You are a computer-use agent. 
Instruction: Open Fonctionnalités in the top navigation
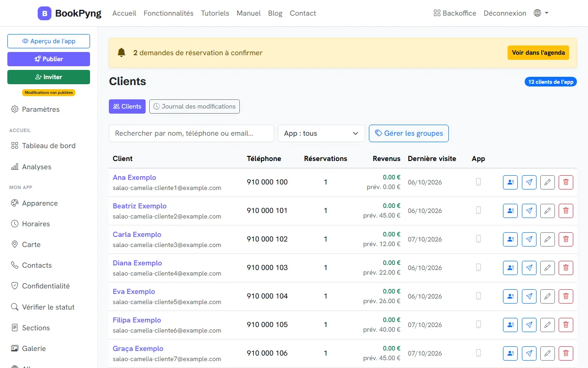[x=169, y=13]
